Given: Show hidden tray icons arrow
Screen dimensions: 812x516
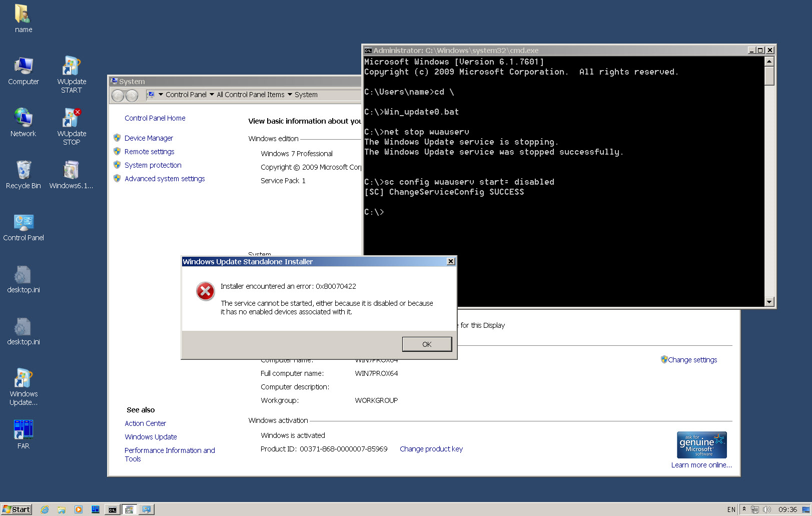Looking at the screenshot, I should (x=744, y=509).
